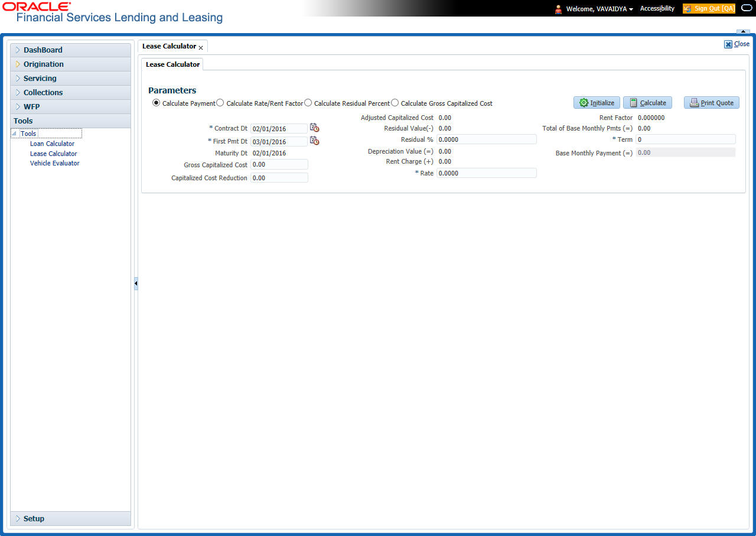Click the Close icon at top right
Screen dimensions: 756x536
pyautogui.click(x=728, y=44)
